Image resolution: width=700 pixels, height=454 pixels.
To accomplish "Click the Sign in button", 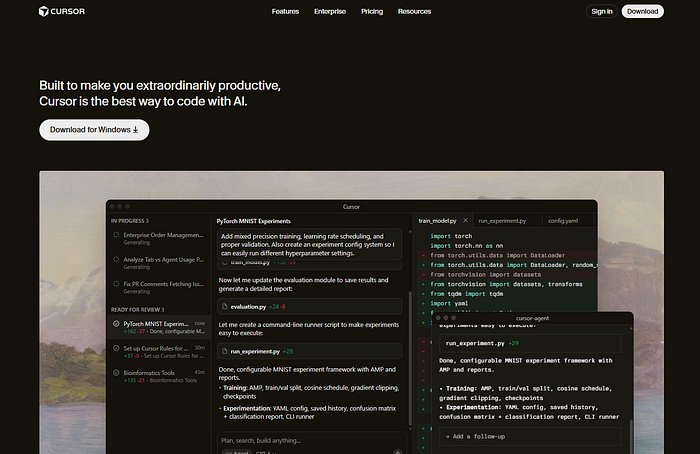I will (x=602, y=12).
